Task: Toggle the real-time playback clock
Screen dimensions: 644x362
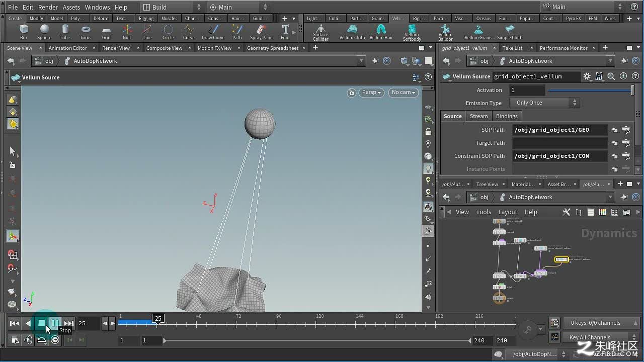Action: point(55,340)
